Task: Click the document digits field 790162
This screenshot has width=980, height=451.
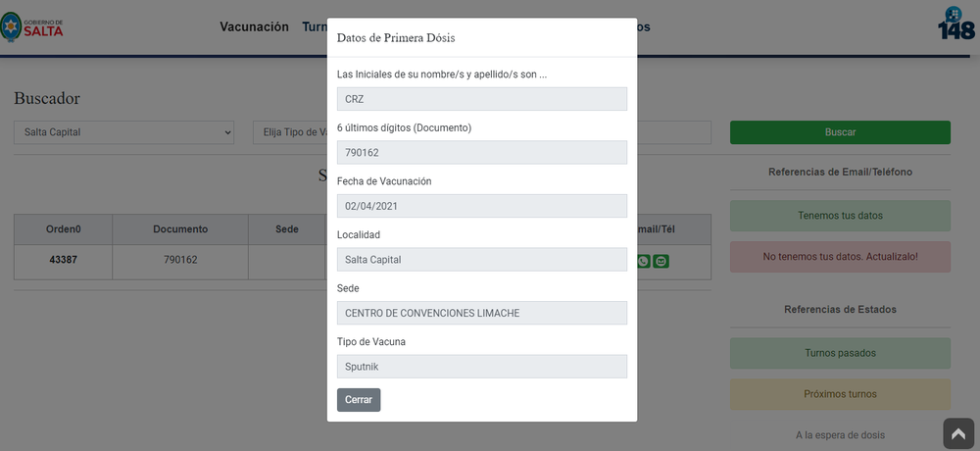Action: point(482,153)
